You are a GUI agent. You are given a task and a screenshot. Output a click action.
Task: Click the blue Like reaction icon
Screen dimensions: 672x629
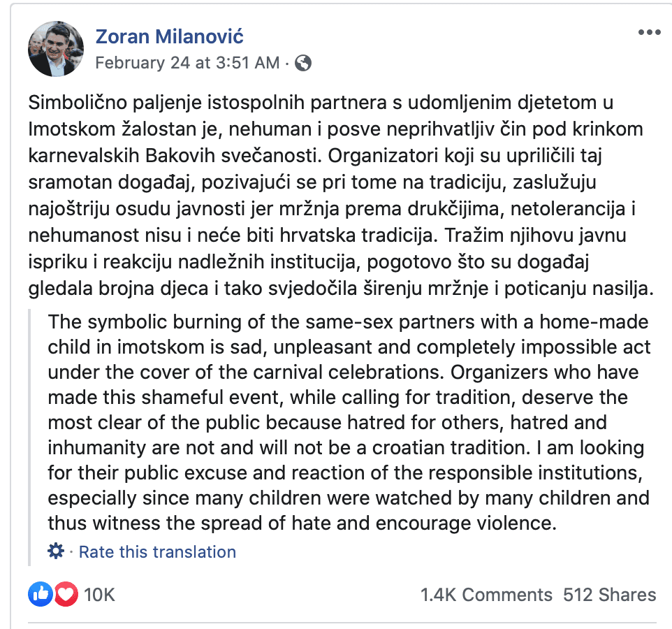click(41, 595)
